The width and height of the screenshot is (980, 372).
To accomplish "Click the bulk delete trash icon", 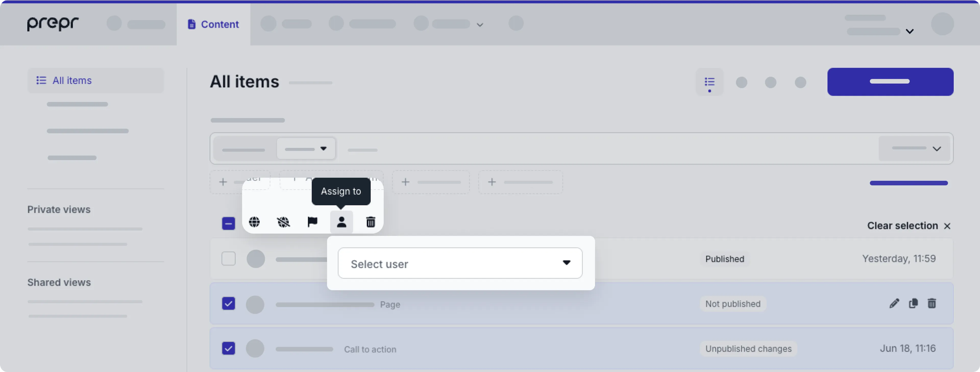I will click(x=371, y=222).
